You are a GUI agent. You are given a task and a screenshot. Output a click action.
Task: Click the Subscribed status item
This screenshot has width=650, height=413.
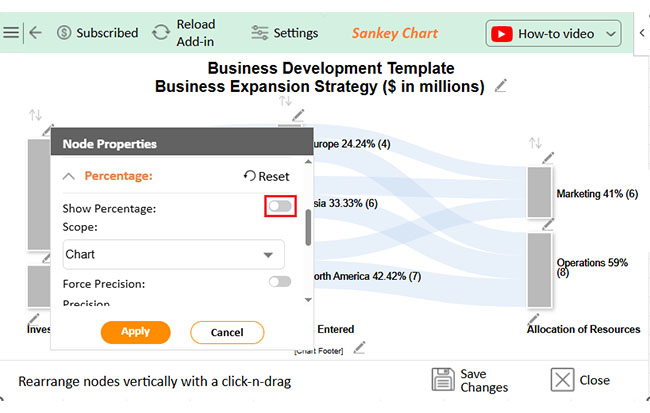coord(97,33)
